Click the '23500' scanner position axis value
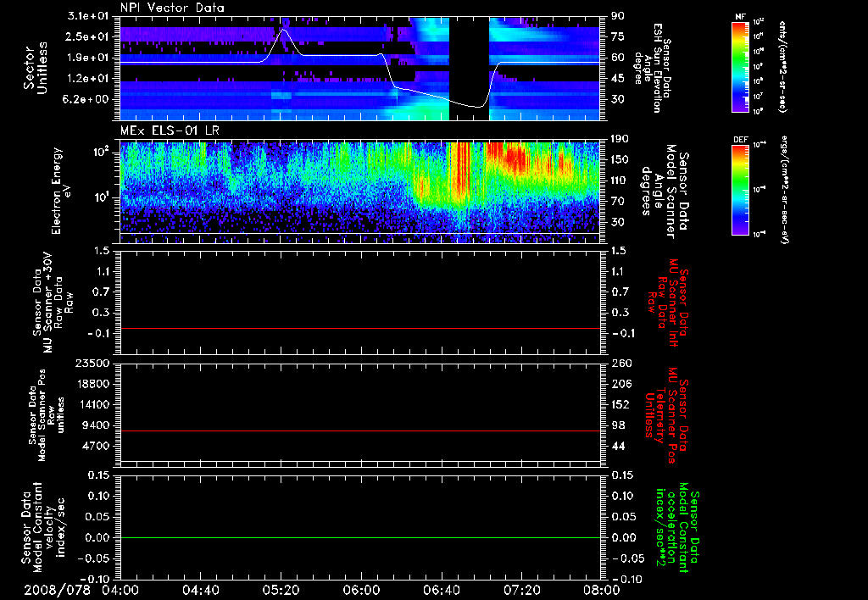868x600 pixels. (x=92, y=364)
